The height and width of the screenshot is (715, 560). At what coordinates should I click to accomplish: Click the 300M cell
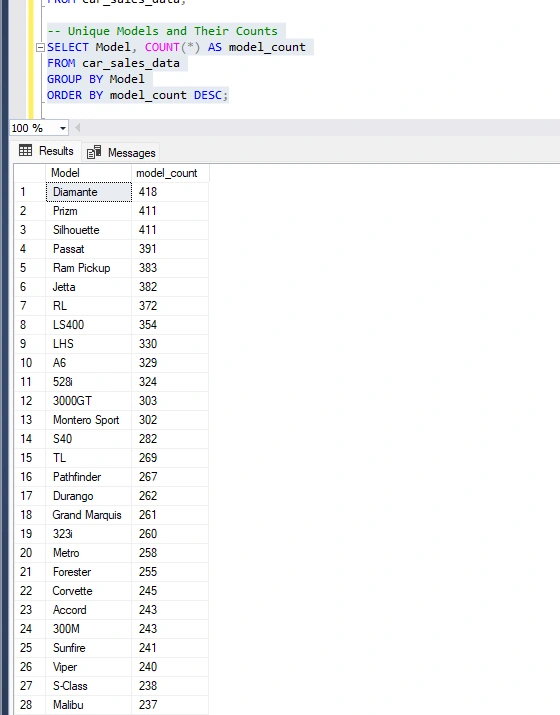click(88, 629)
